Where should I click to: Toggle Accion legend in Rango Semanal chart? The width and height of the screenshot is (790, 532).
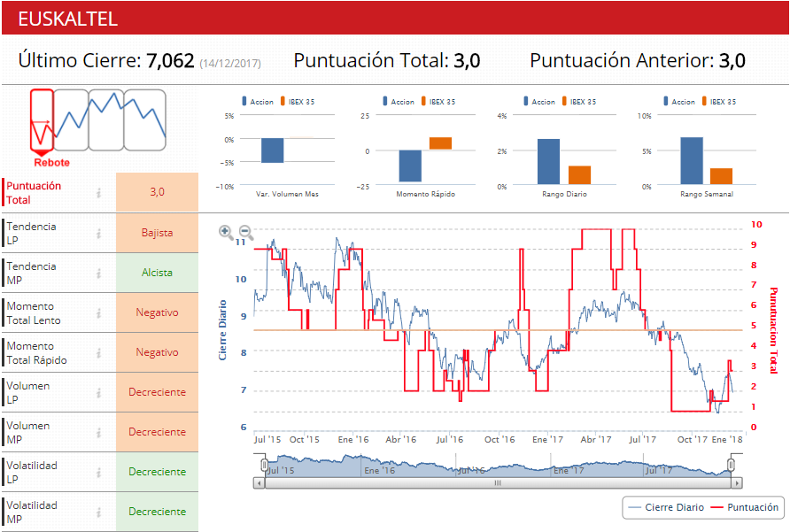(678, 102)
